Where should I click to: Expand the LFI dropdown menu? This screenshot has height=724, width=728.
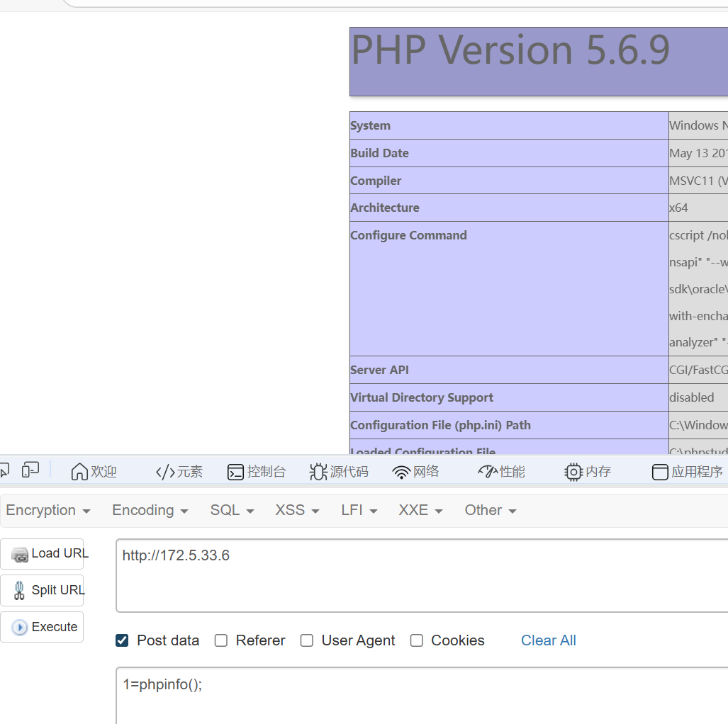pos(359,510)
